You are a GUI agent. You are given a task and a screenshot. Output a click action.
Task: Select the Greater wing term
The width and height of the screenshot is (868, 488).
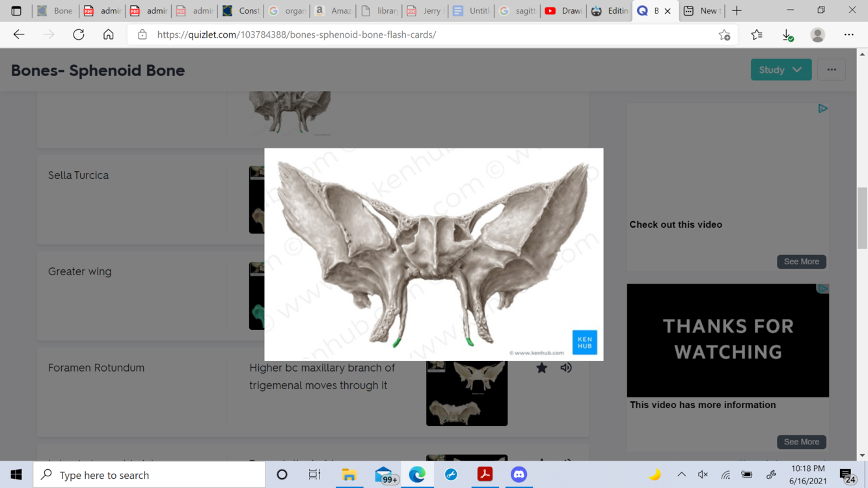79,271
